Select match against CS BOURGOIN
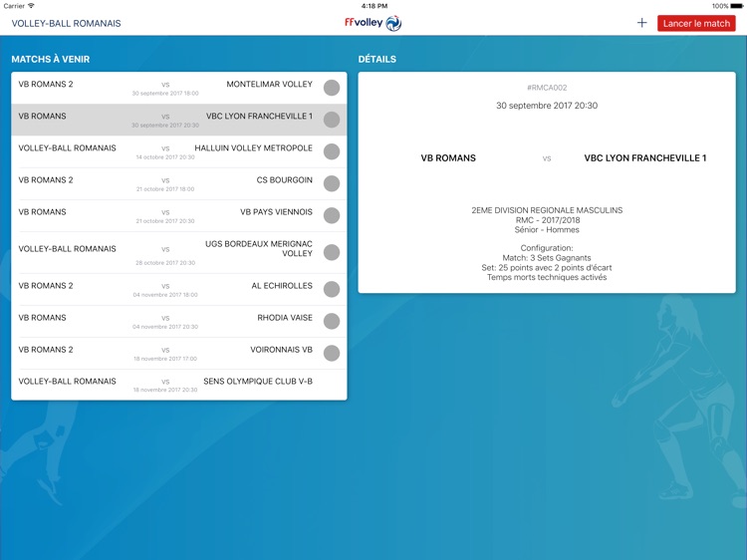This screenshot has height=560, width=747. pos(179,183)
